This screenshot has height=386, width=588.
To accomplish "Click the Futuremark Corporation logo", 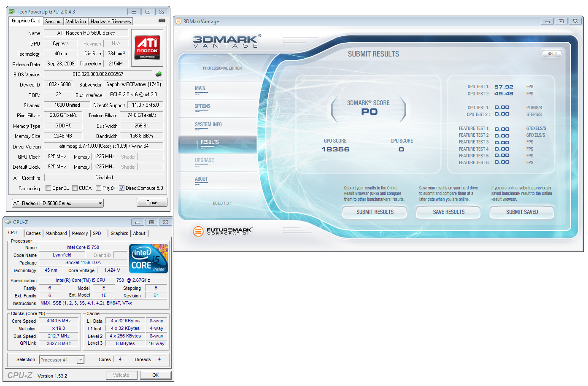I will [222, 231].
